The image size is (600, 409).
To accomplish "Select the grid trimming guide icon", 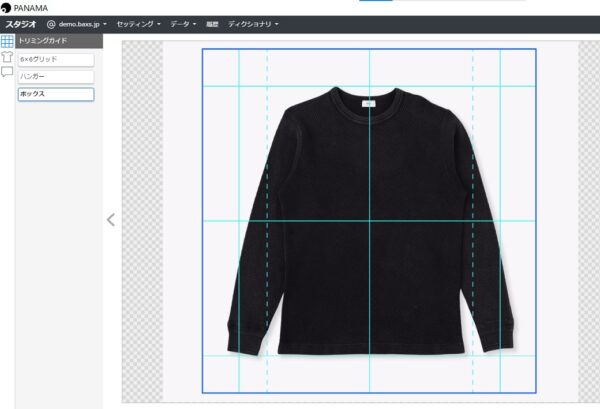I will [x=7, y=41].
